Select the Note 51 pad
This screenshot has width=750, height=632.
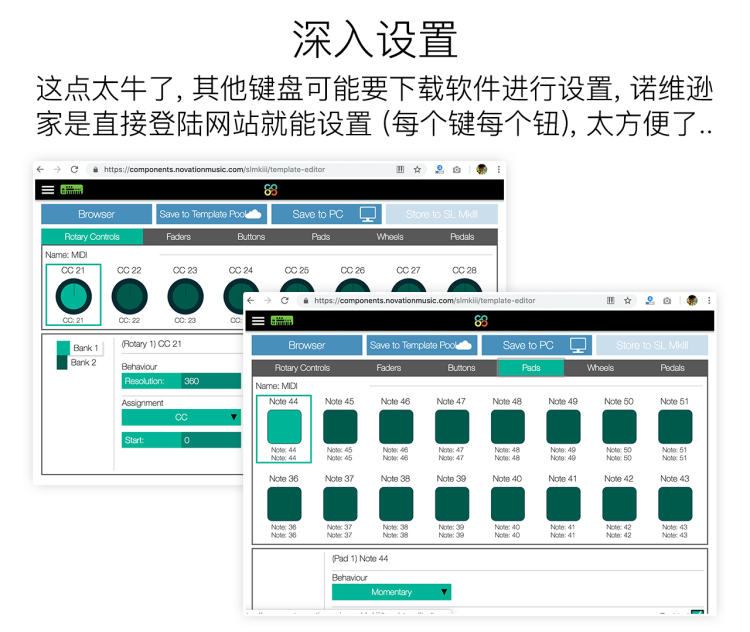pos(675,427)
